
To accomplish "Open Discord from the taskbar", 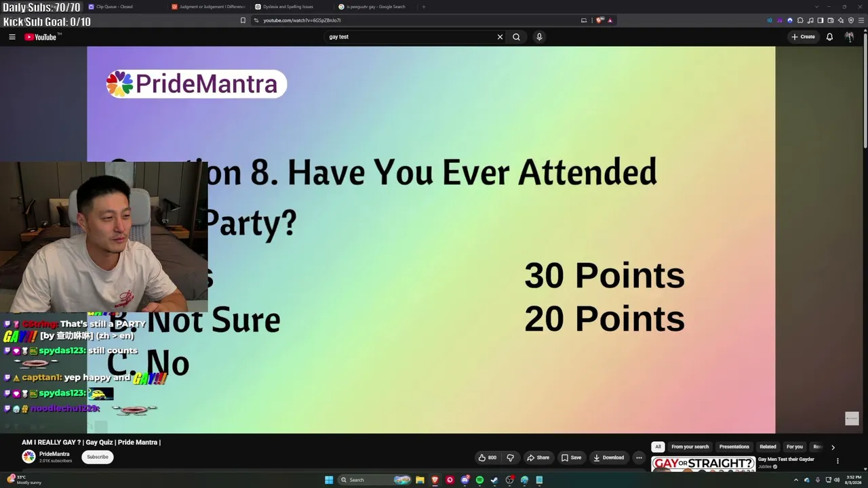I will tap(465, 480).
